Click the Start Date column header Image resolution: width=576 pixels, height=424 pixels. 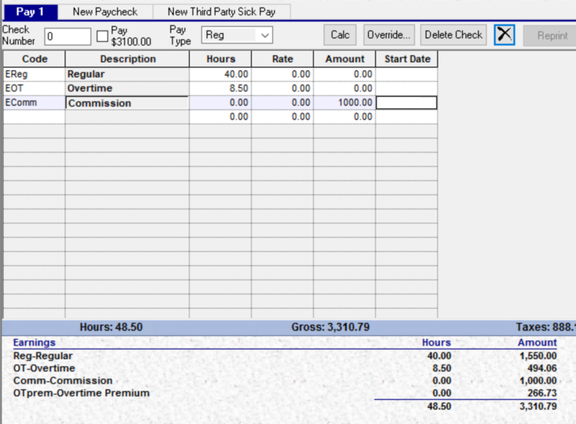pos(407,59)
